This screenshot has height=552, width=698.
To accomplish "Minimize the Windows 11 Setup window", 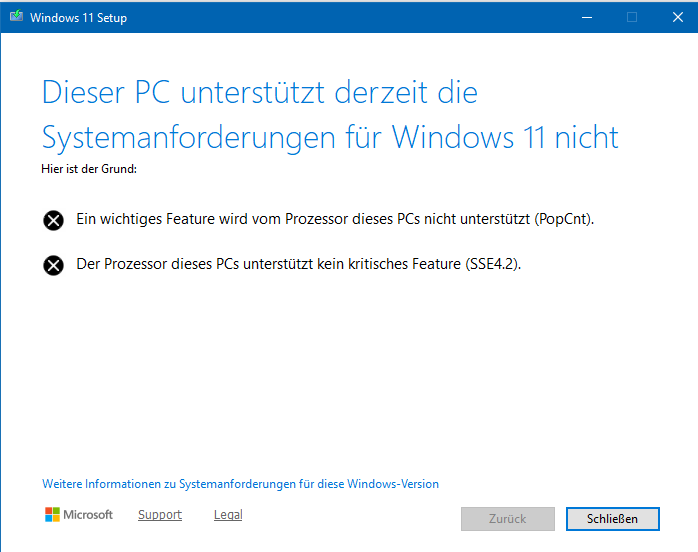I will 585,17.
